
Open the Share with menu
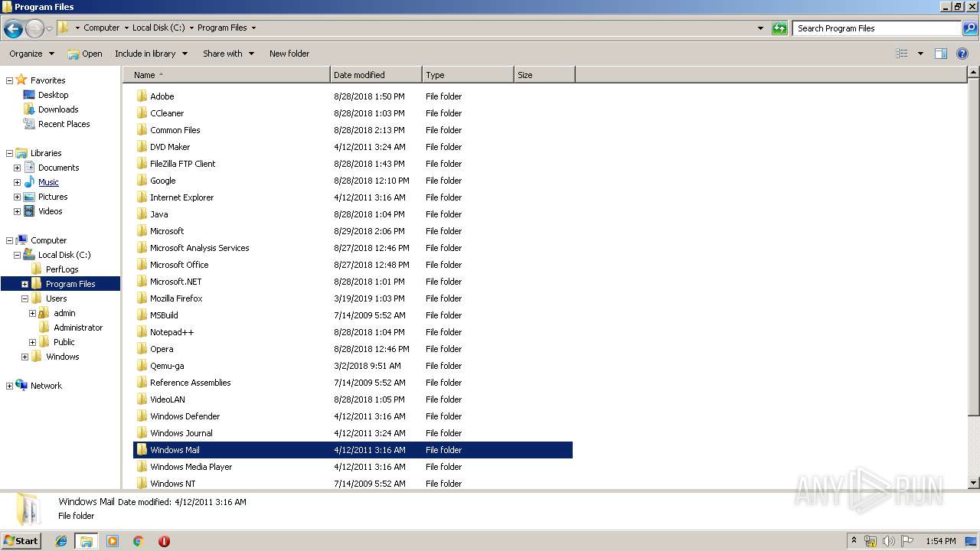coord(227,54)
